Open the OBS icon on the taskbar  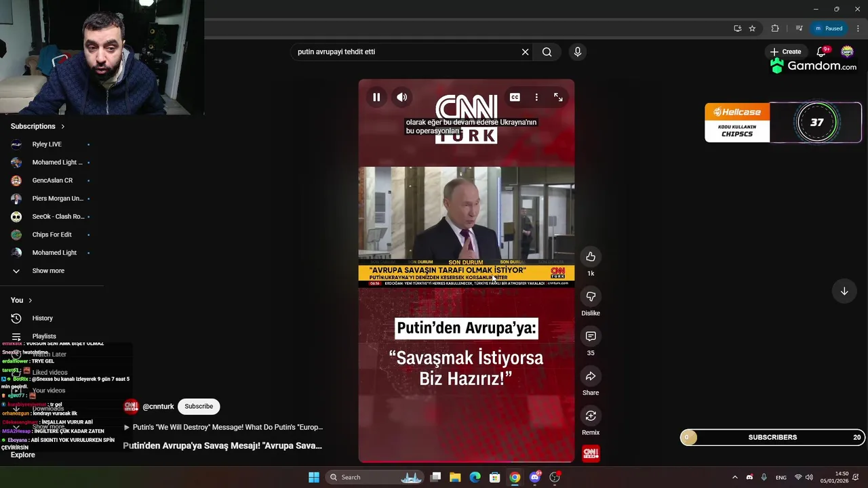coord(555,477)
